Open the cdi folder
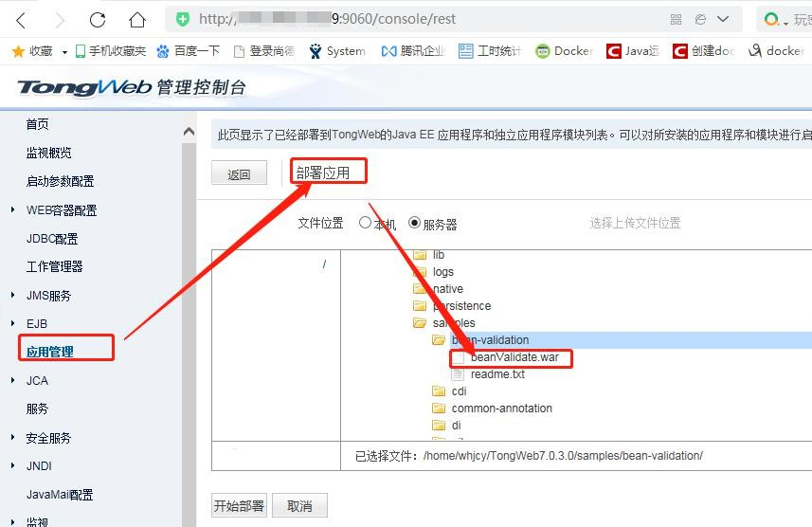The image size is (812, 527). (x=459, y=391)
